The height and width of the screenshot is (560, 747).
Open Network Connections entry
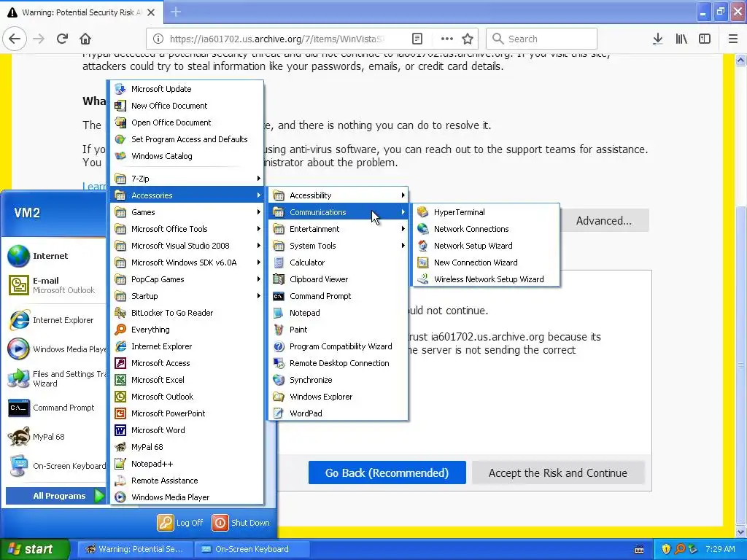point(486,229)
